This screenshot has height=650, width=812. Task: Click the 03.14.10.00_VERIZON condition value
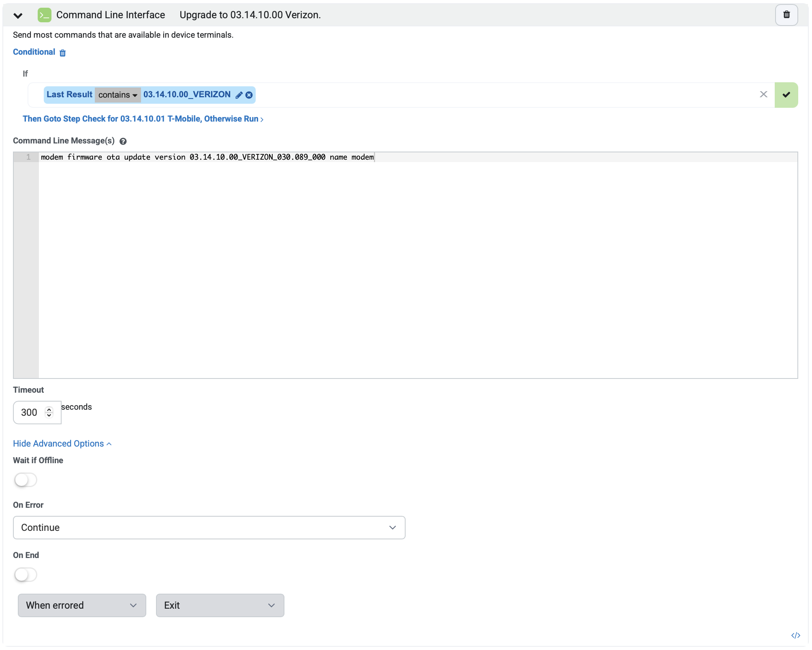187,94
